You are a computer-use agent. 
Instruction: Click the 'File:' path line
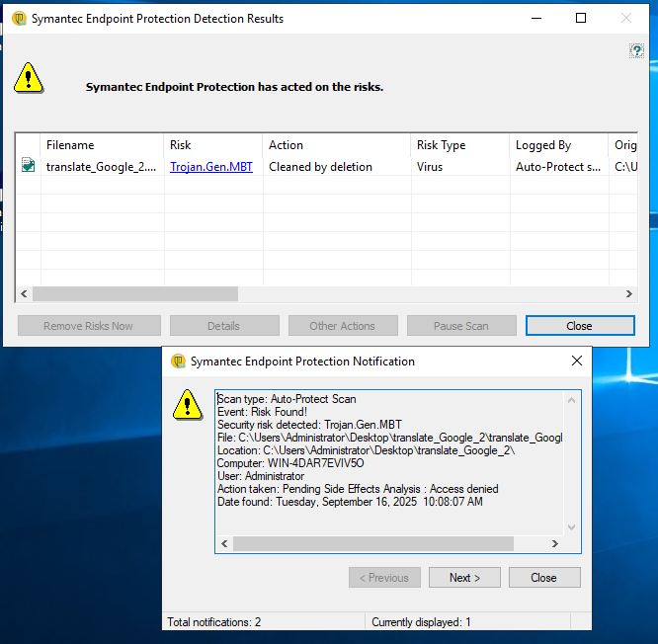(x=389, y=438)
